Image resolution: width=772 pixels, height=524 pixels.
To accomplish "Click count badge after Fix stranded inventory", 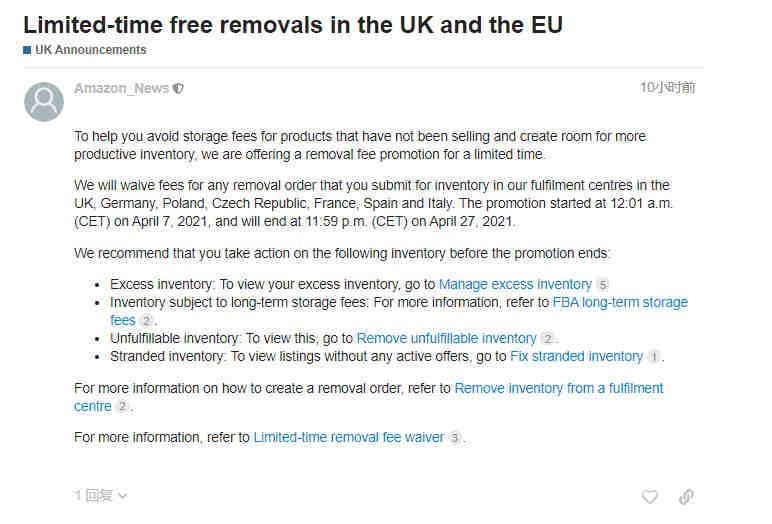I will point(654,357).
